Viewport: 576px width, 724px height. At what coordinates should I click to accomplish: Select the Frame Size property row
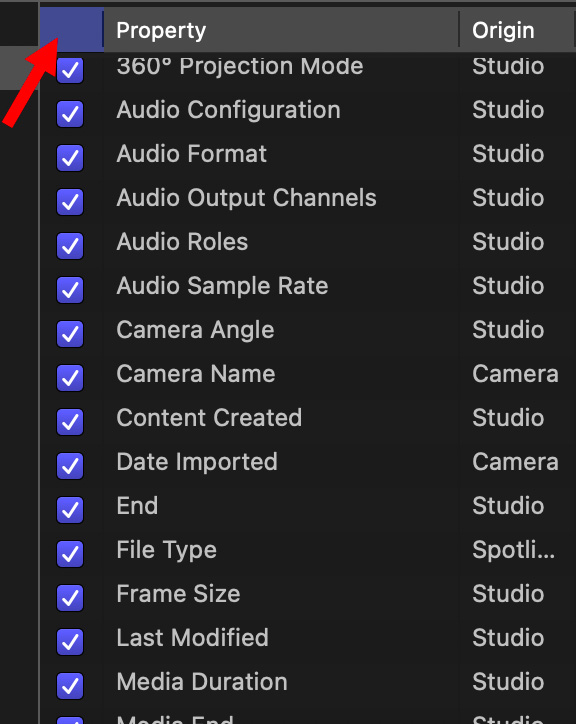pos(308,594)
